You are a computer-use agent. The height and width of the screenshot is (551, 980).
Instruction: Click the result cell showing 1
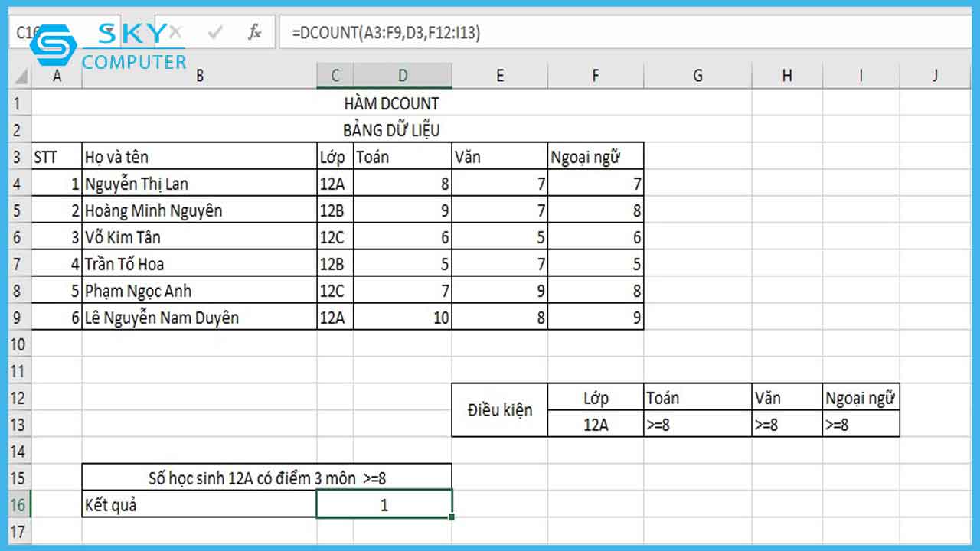(x=384, y=504)
